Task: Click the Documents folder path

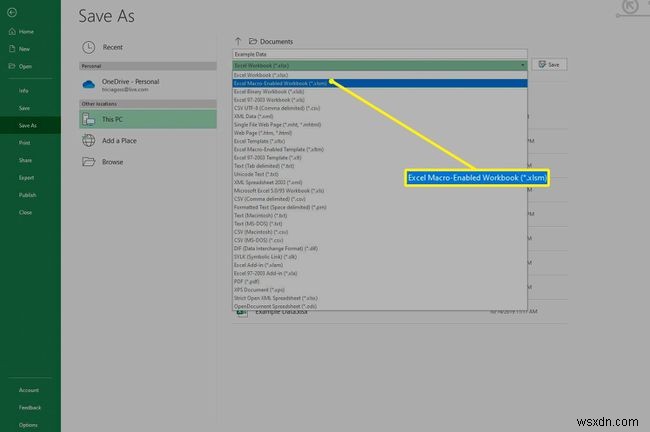Action: [271, 41]
